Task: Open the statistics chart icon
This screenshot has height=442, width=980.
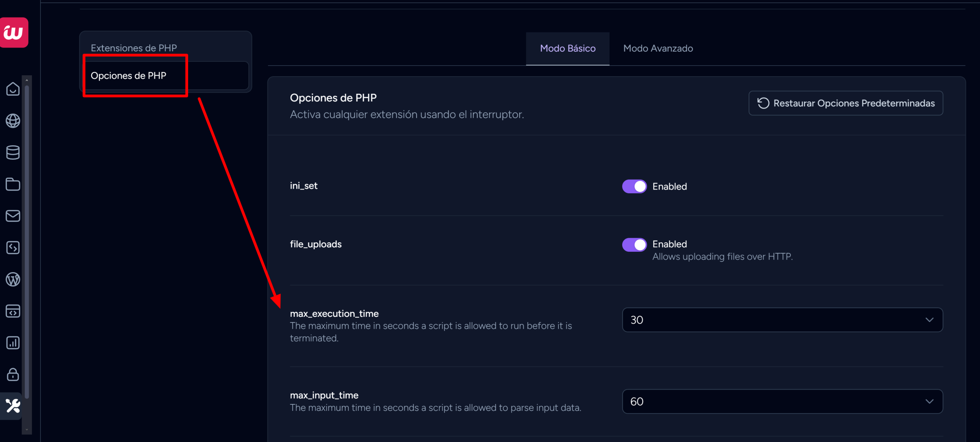Action: coord(13,343)
